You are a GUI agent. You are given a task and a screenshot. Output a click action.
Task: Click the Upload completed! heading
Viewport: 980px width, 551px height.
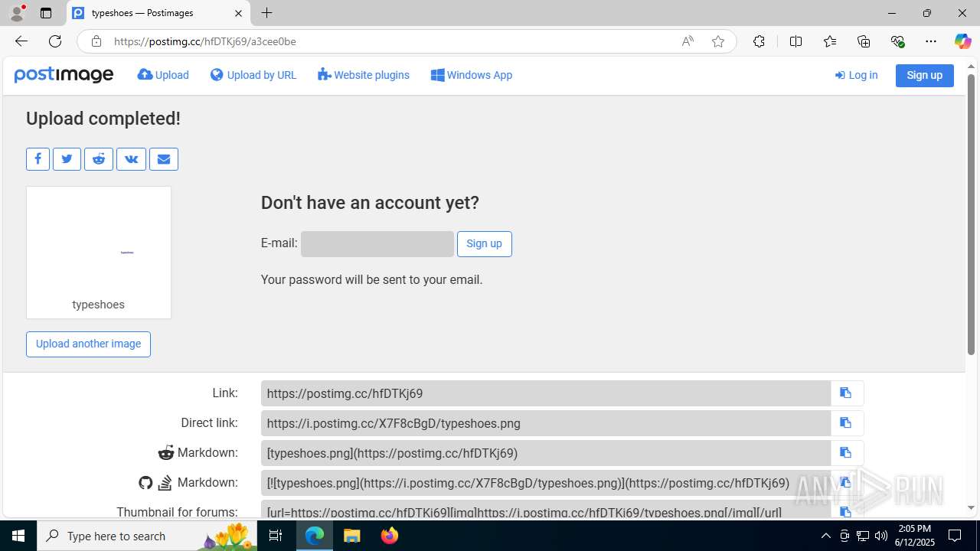(103, 119)
